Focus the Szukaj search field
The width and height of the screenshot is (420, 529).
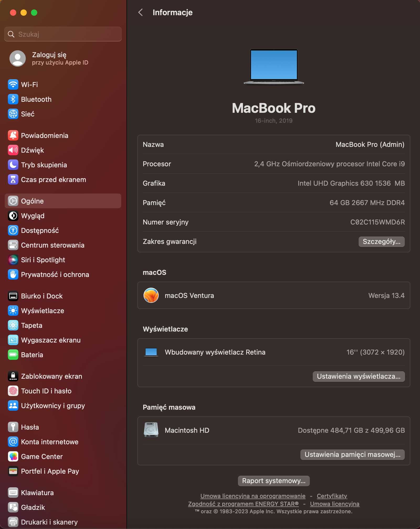pos(63,34)
